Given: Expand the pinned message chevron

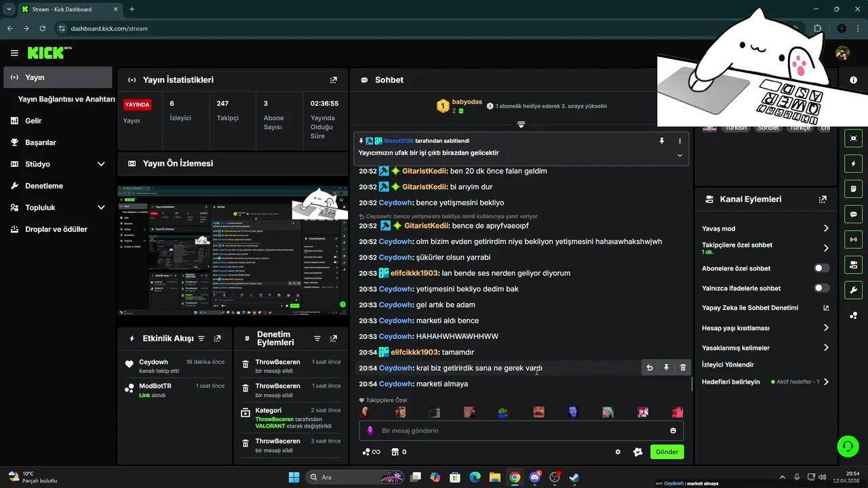Looking at the screenshot, I should 679,155.
